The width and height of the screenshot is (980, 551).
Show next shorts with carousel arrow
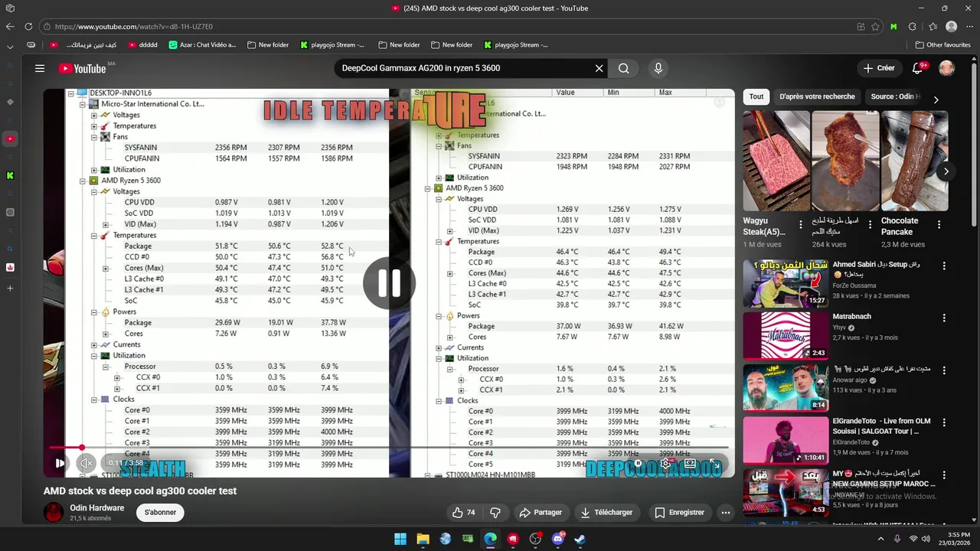coord(946,171)
